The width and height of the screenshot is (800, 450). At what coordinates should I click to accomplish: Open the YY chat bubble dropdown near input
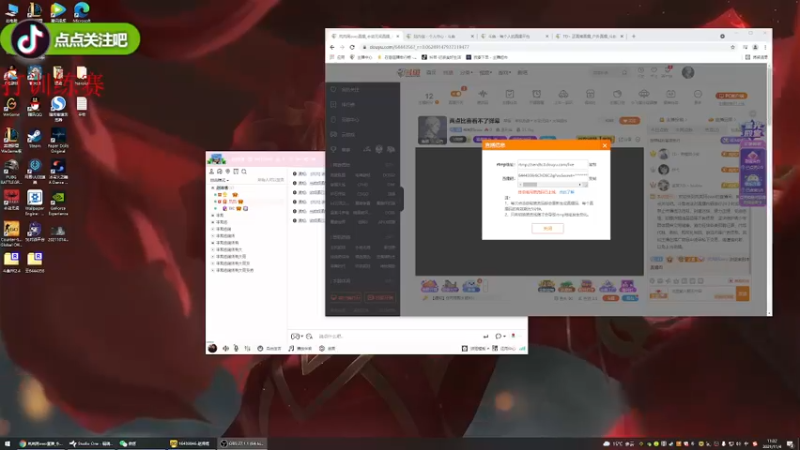(500, 336)
